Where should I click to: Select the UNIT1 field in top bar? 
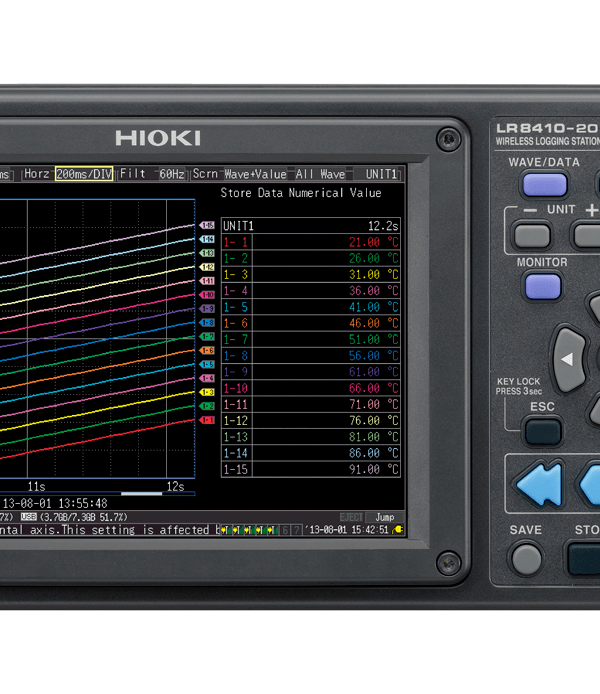(381, 174)
